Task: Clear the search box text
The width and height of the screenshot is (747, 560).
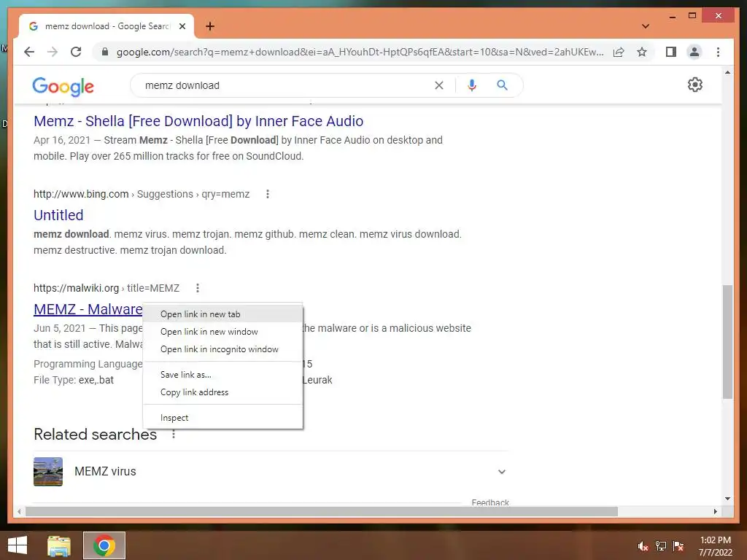Action: point(438,85)
